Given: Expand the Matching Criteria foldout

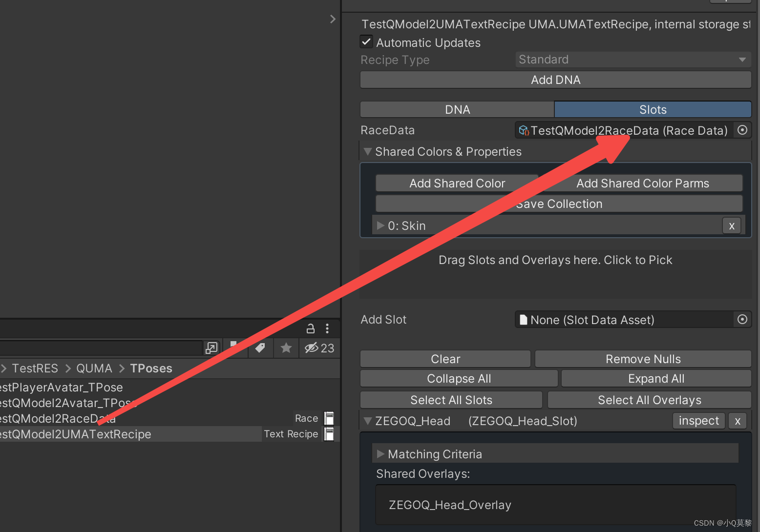Looking at the screenshot, I should click(380, 453).
